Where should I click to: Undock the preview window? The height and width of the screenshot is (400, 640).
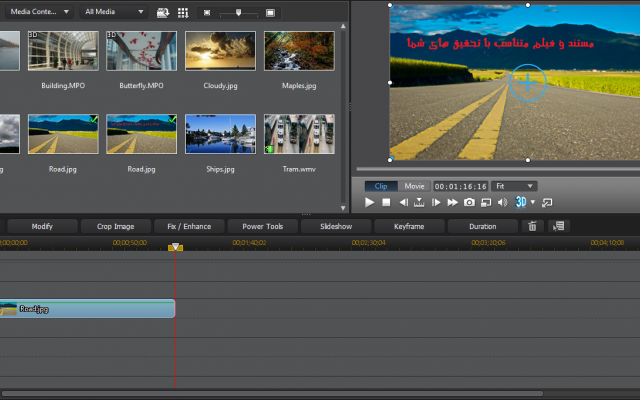(x=547, y=202)
